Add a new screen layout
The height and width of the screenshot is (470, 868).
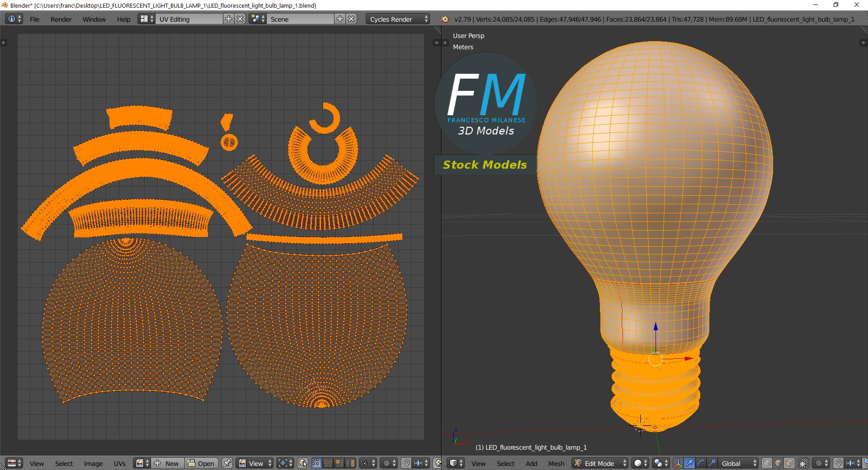point(229,19)
